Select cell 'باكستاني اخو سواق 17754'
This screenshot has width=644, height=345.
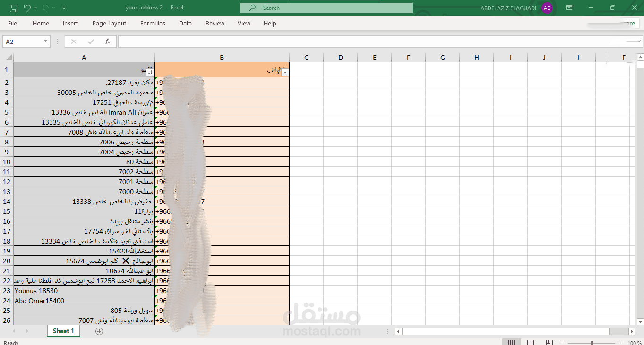[x=84, y=231]
